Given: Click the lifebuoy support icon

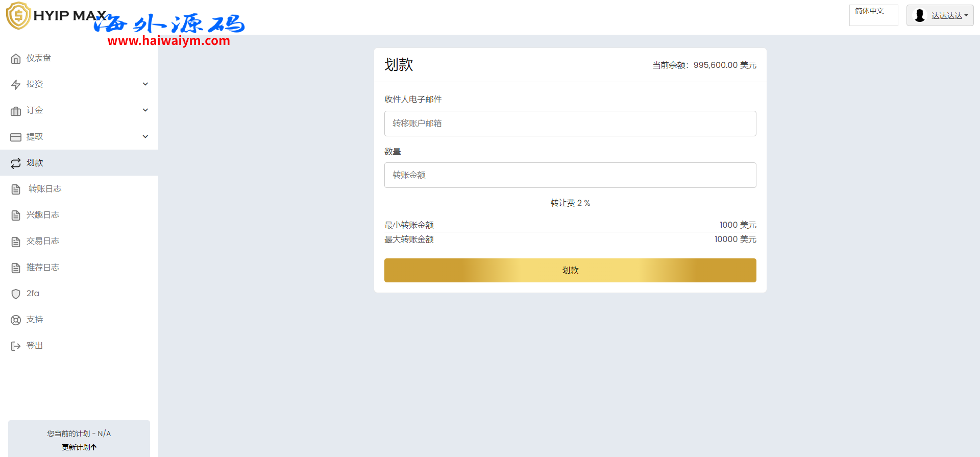Looking at the screenshot, I should coord(16,320).
